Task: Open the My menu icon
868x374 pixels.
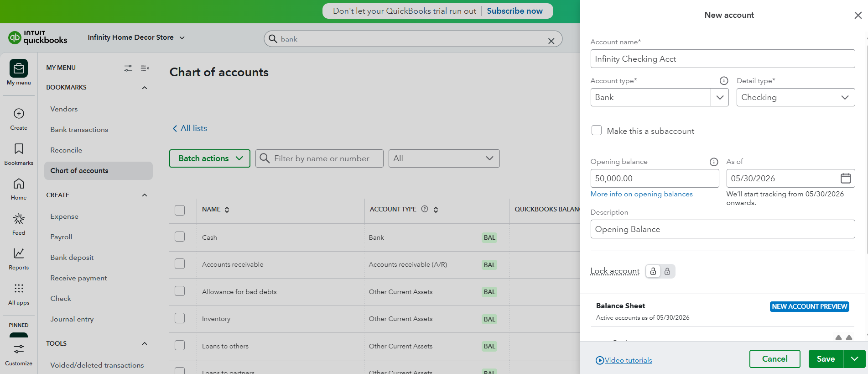Action: 19,68
